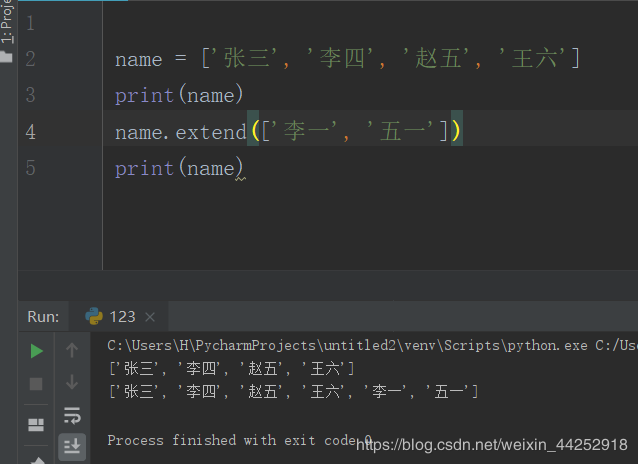Click the Python logo icon on run tab
Image resolution: width=638 pixels, height=464 pixels.
tap(94, 316)
